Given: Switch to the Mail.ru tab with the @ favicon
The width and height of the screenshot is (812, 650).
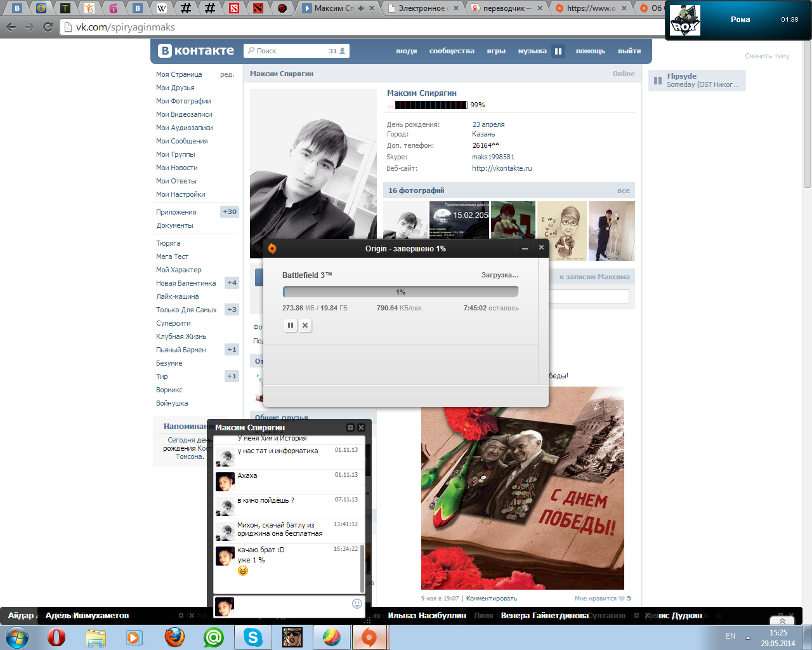Looking at the screenshot, I should click(x=41, y=8).
